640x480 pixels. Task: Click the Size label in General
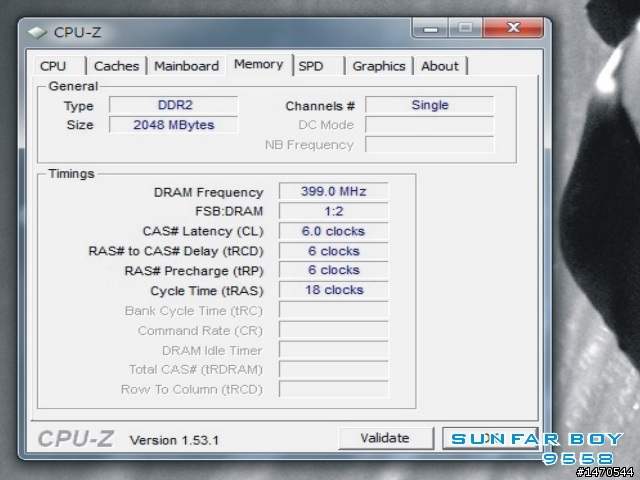80,125
